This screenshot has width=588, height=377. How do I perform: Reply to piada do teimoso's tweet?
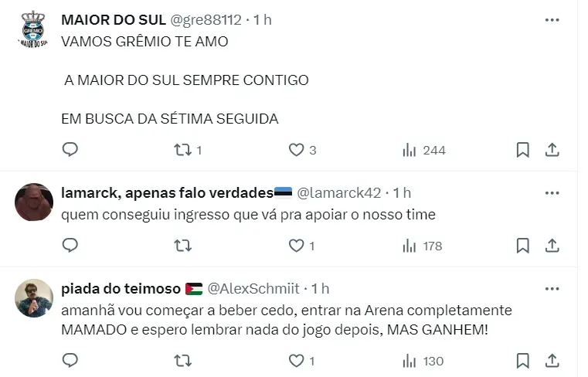tap(70, 360)
